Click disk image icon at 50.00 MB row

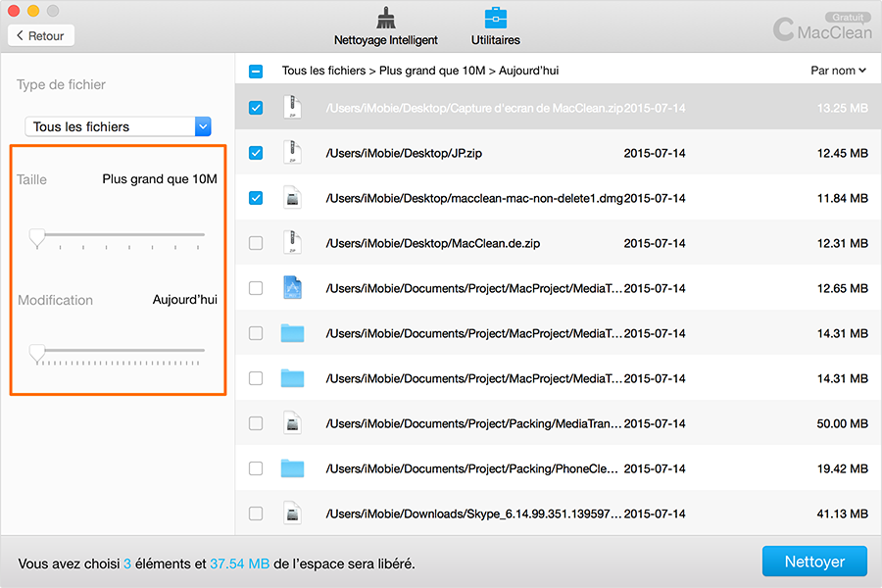tap(292, 423)
